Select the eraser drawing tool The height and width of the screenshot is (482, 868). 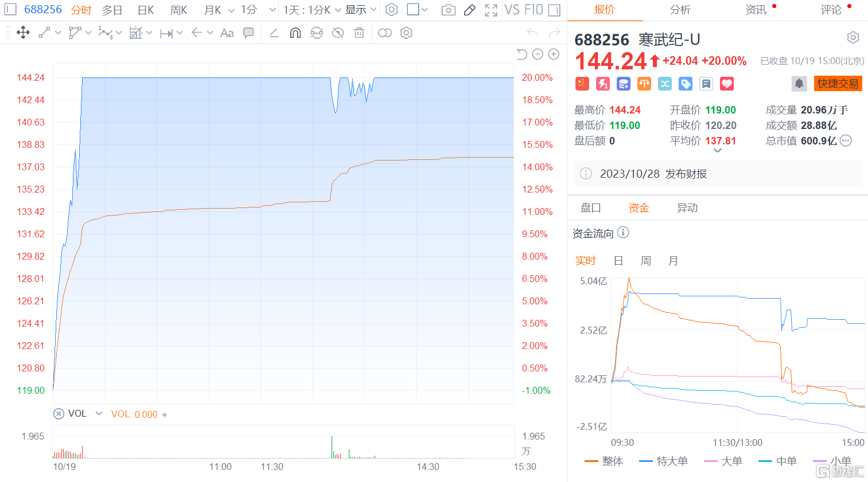[274, 33]
